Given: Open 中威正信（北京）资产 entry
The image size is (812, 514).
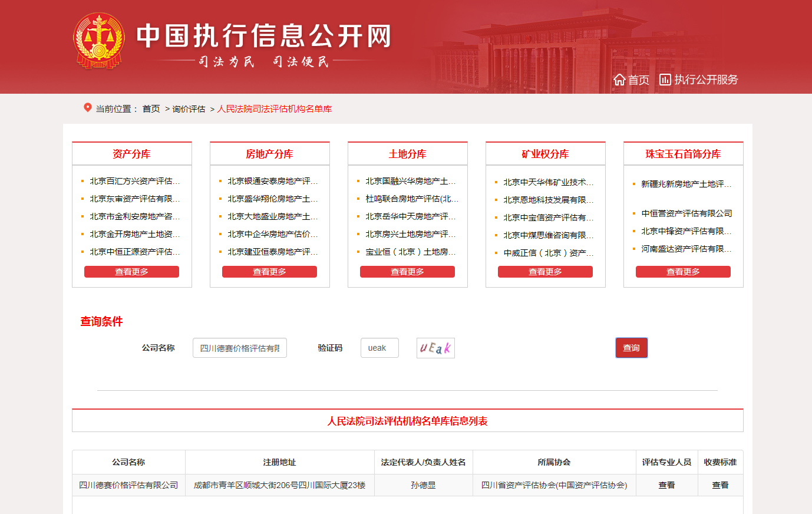Looking at the screenshot, I should (549, 253).
